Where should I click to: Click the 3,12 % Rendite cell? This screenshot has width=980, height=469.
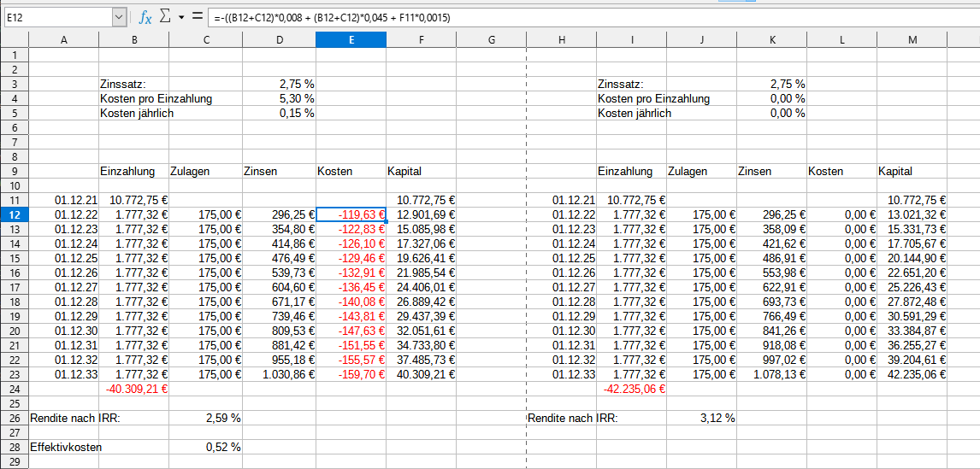click(x=701, y=418)
